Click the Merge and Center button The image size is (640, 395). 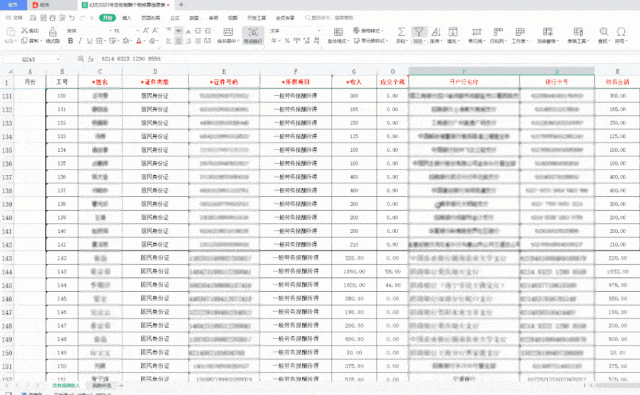coord(228,35)
